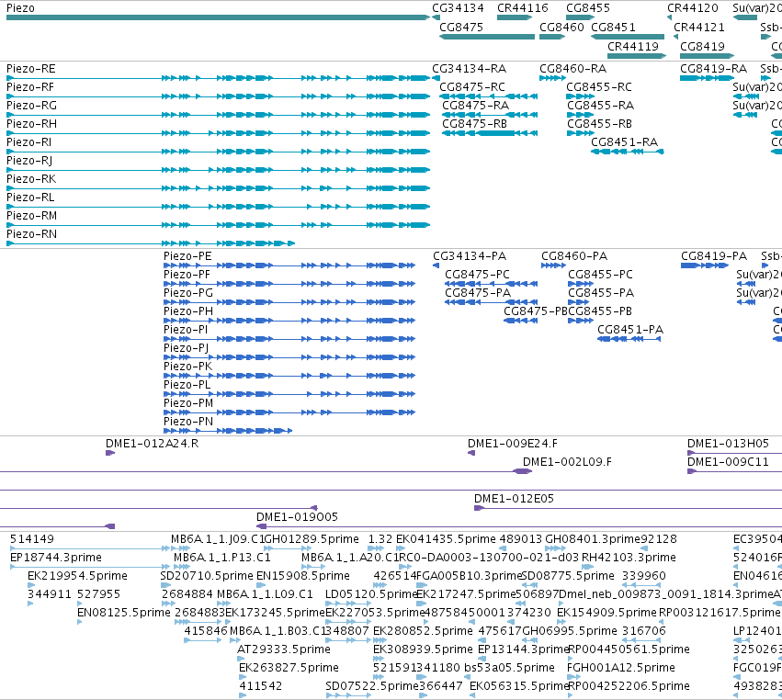Select the Piezo-RK transcript label

31,178
